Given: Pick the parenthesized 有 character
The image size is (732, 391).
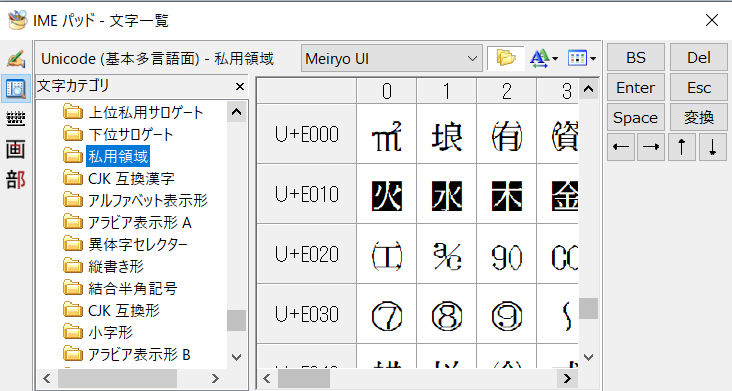Looking at the screenshot, I should 507,134.
